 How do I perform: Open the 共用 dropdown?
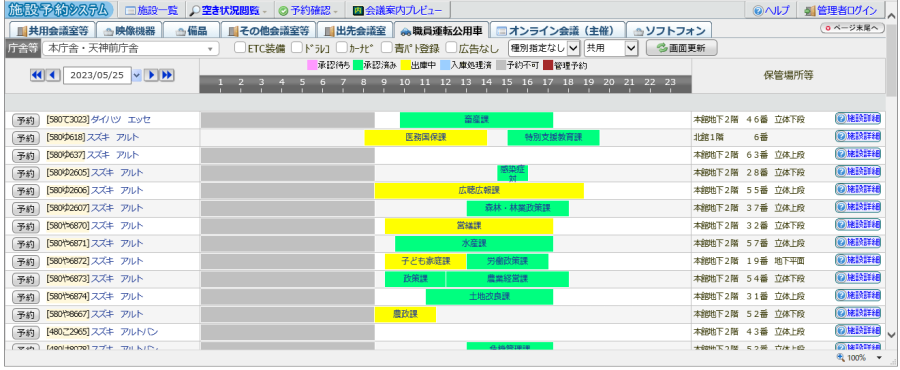[611, 49]
